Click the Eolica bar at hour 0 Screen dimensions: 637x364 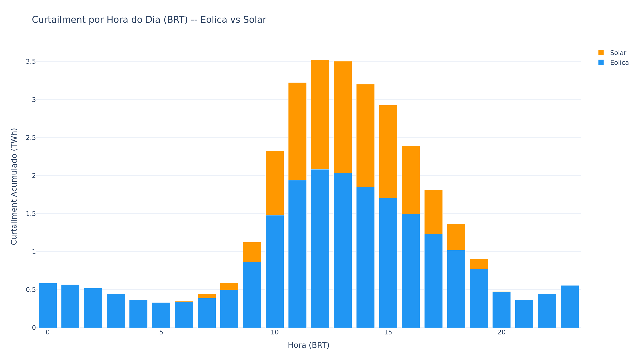tap(48, 305)
